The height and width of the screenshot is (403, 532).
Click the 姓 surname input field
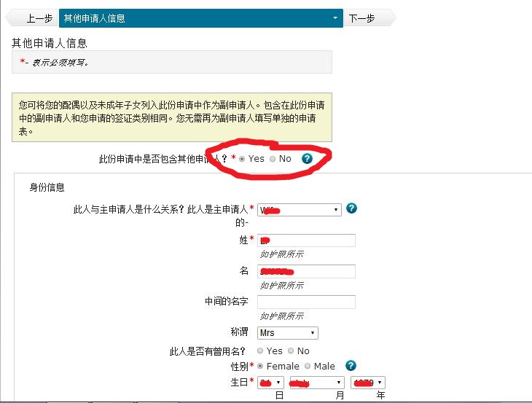click(x=306, y=240)
